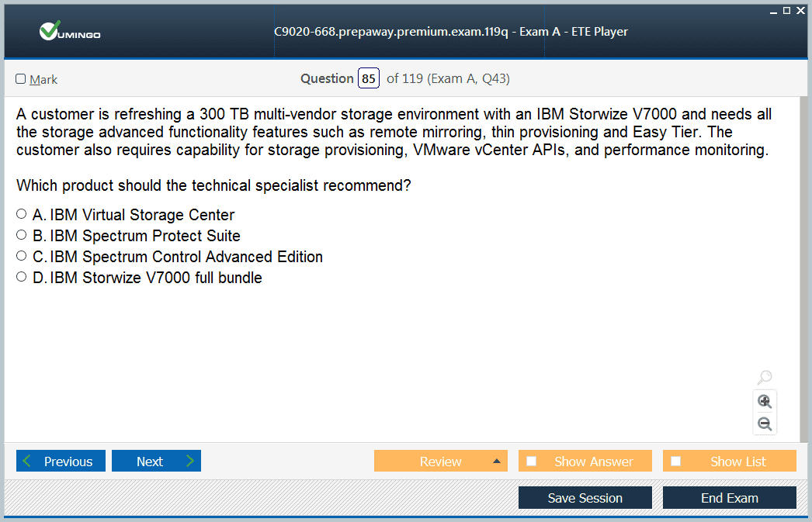Maximize the ETE Player window

[x=786, y=10]
